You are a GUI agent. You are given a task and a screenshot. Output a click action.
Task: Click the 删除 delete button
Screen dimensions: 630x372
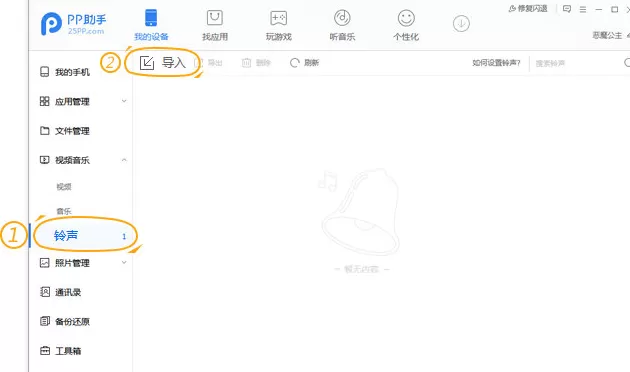click(256, 63)
